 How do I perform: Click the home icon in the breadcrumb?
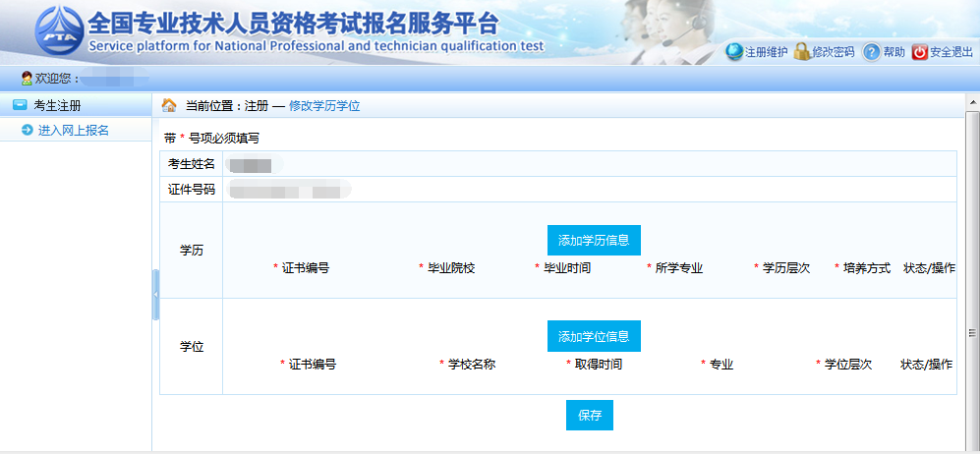[169, 105]
